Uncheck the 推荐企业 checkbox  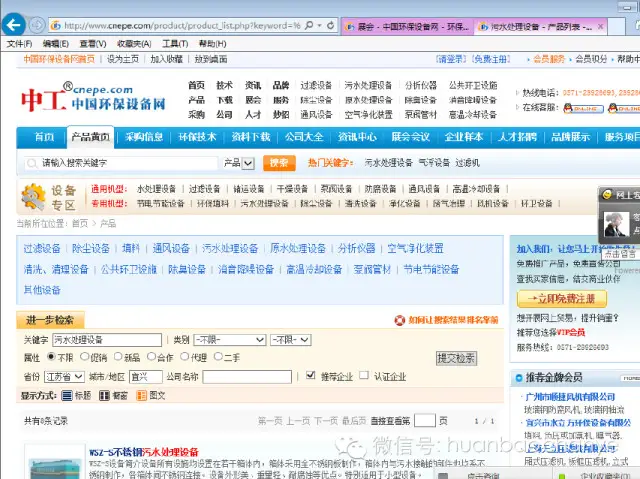tap(311, 375)
